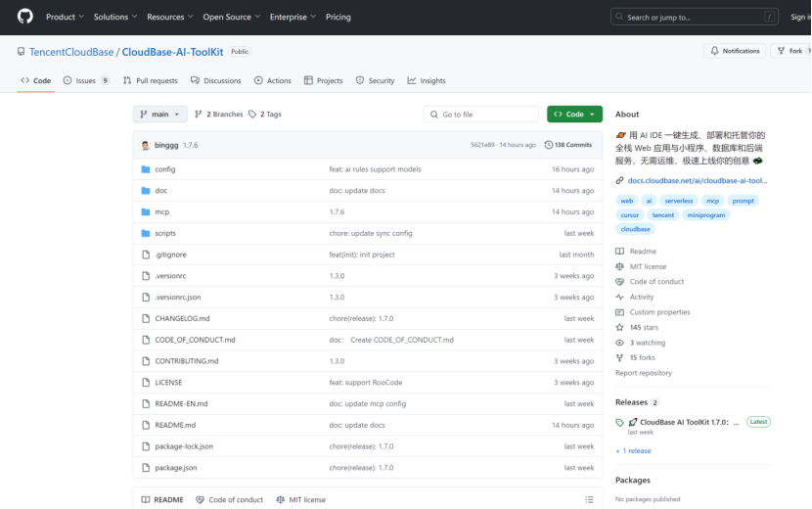Screen dimensions: 812x509
Task: Switch to the Code tab
Action: (36, 81)
